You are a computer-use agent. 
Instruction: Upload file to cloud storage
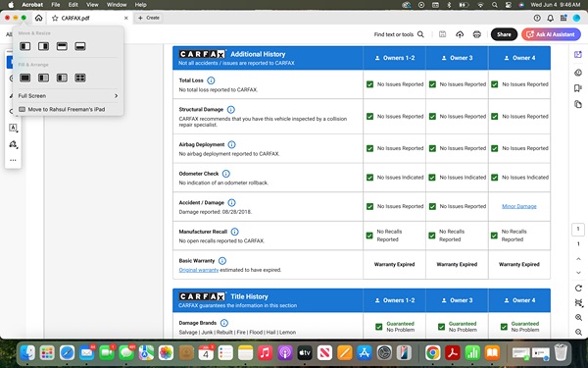point(460,34)
